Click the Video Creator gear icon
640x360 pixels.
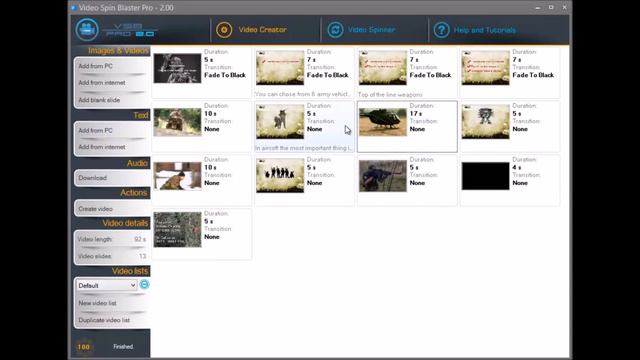tap(224, 30)
